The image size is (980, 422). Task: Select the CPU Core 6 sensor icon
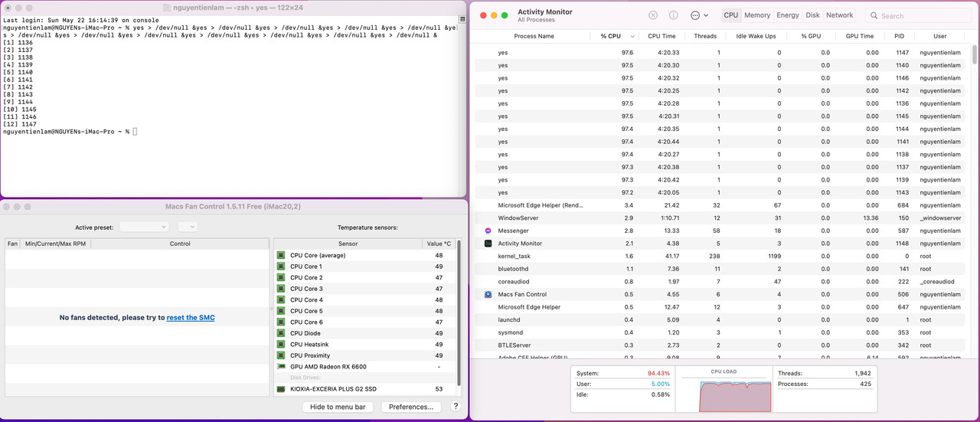(280, 322)
